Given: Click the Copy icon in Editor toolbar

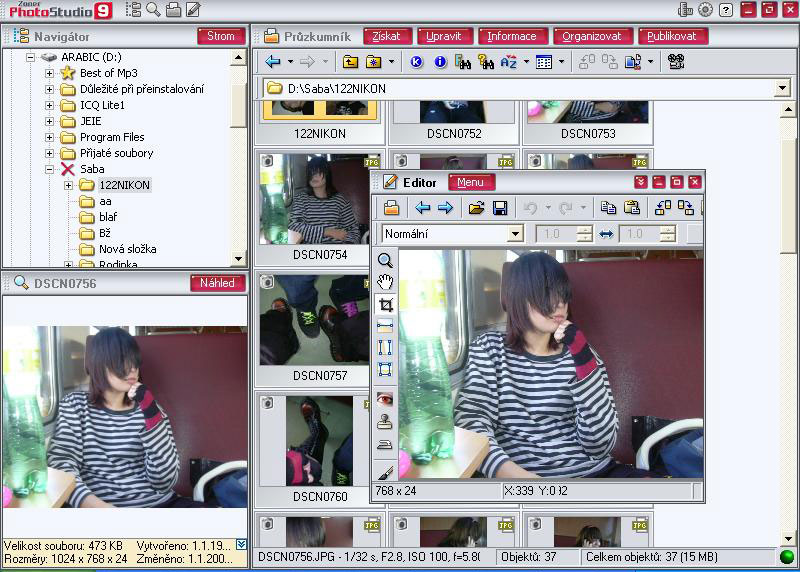Looking at the screenshot, I should (x=608, y=208).
